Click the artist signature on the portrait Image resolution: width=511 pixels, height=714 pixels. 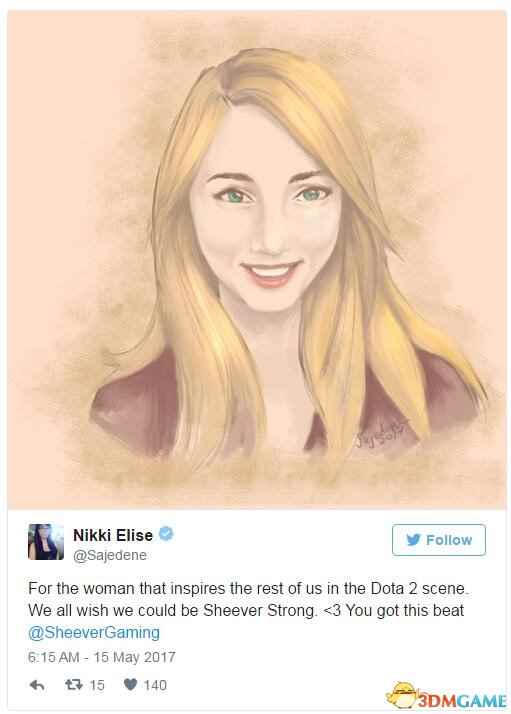[382, 435]
